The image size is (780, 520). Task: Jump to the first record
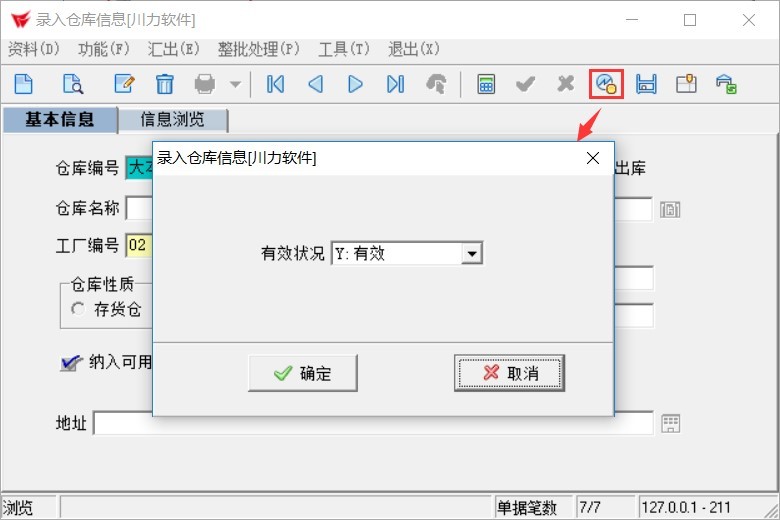click(x=275, y=84)
